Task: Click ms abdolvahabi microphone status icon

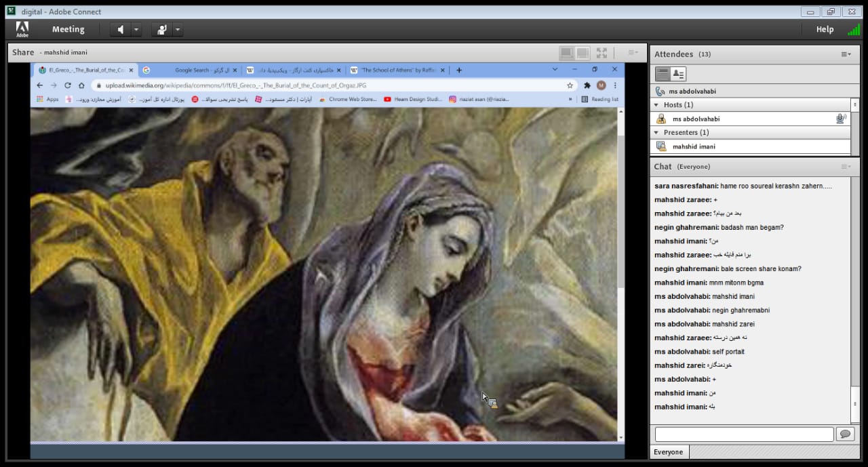Action: point(841,119)
